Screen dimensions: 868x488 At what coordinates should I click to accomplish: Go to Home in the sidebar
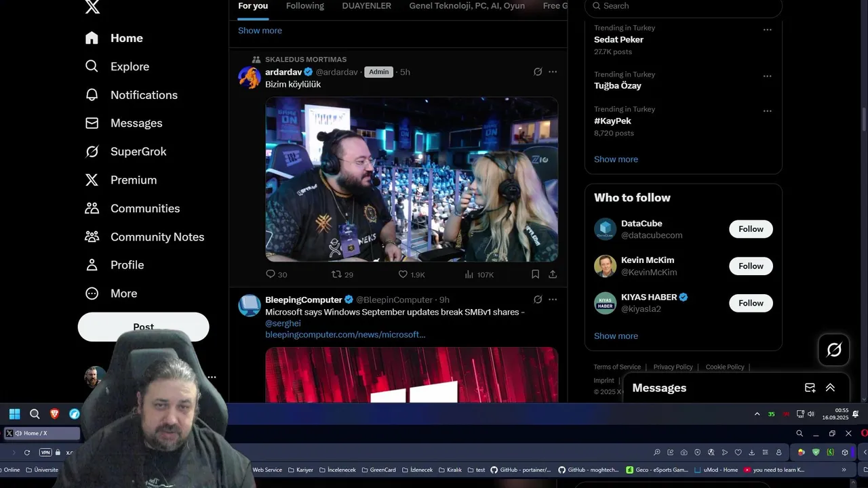(114, 38)
